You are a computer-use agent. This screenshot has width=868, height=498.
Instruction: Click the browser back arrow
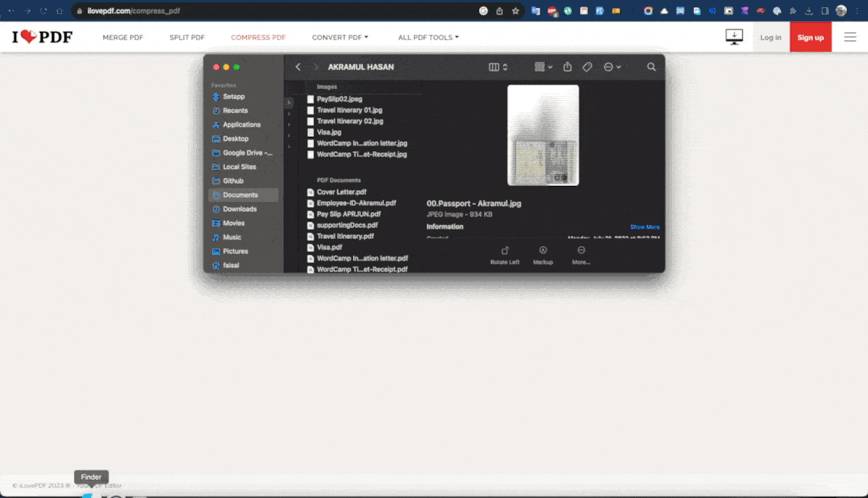point(10,11)
